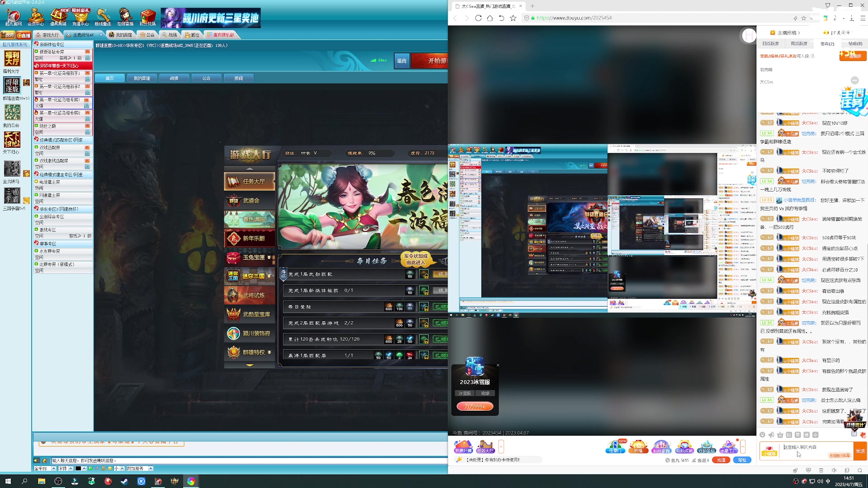Expand 全平台 channel dropdown
The height and width of the screenshot is (488, 868).
click(x=54, y=469)
